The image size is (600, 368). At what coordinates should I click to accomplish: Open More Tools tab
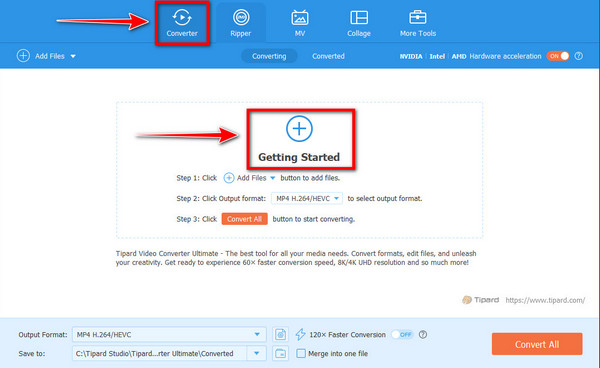[417, 23]
